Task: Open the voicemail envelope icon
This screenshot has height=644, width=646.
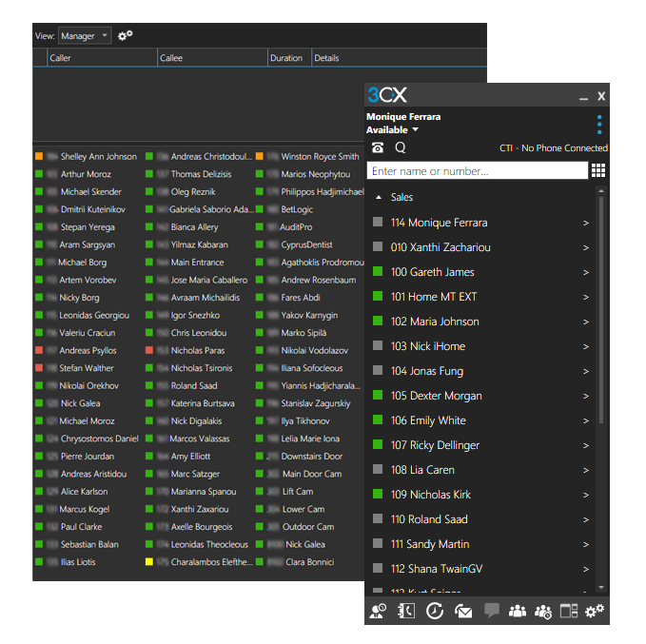Action: point(463,612)
